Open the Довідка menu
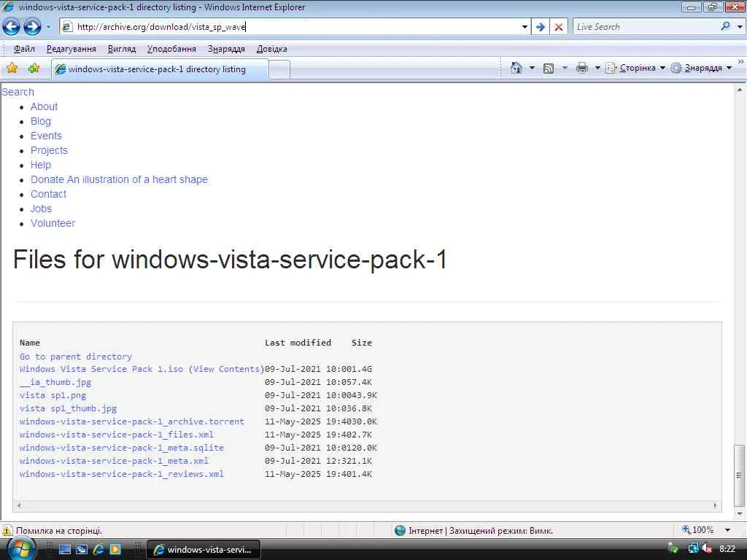 (272, 49)
